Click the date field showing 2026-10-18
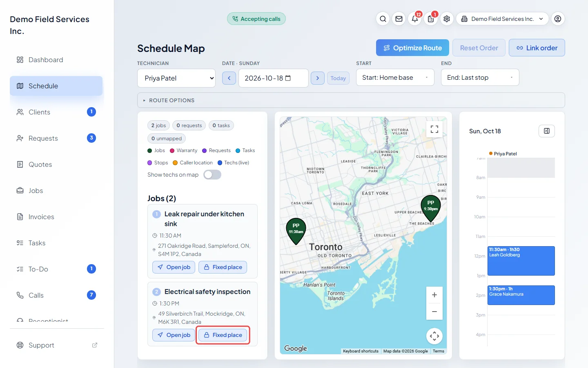Screen dimensions: 588x368 click(274, 78)
